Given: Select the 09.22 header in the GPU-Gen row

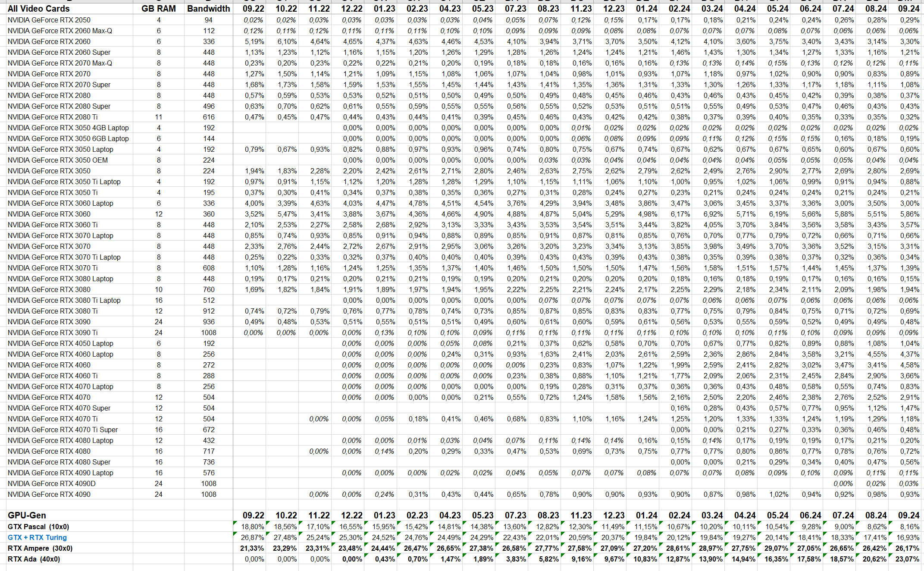Looking at the screenshot, I should click(x=254, y=515).
